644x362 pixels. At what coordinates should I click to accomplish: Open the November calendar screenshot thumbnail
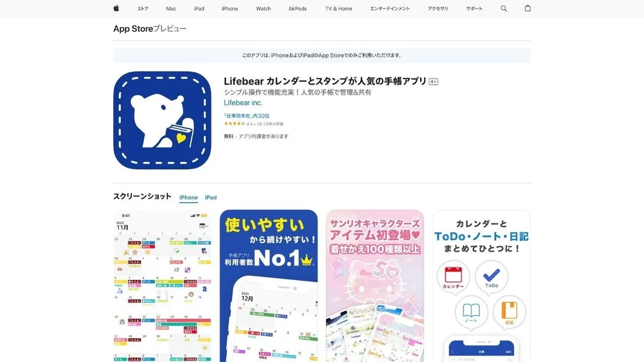click(162, 286)
